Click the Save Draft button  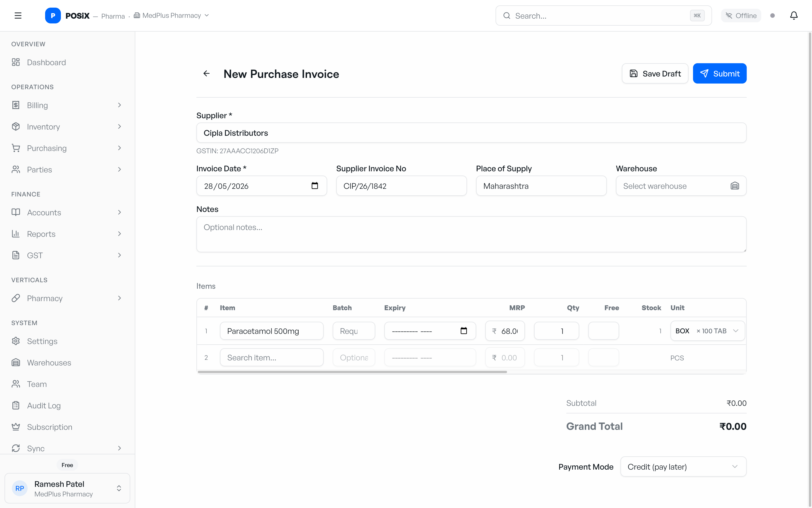coord(655,74)
